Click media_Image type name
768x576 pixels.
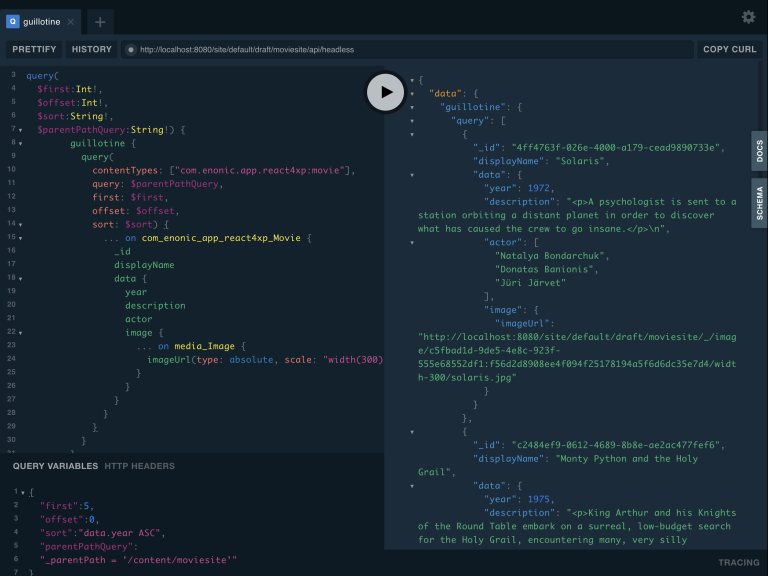(204, 346)
